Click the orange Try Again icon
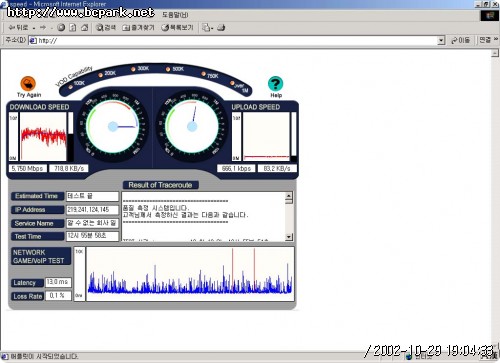Image resolution: width=500 pixels, height=363 pixels. [28, 84]
